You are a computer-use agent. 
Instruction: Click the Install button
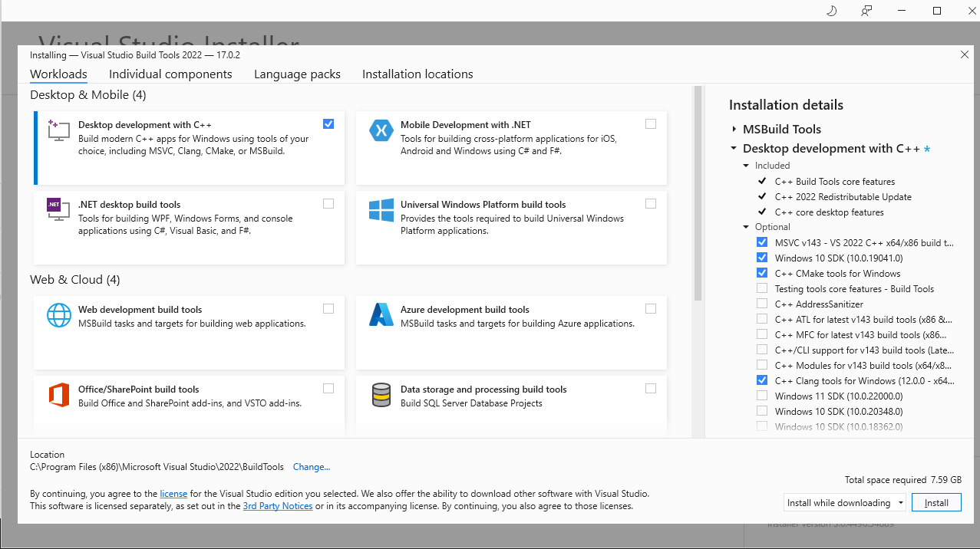(936, 503)
